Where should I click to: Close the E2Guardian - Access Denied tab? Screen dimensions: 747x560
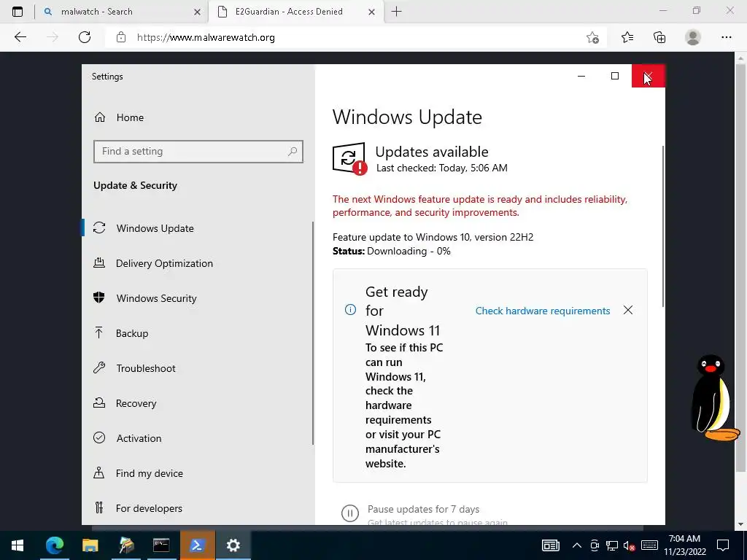point(371,12)
